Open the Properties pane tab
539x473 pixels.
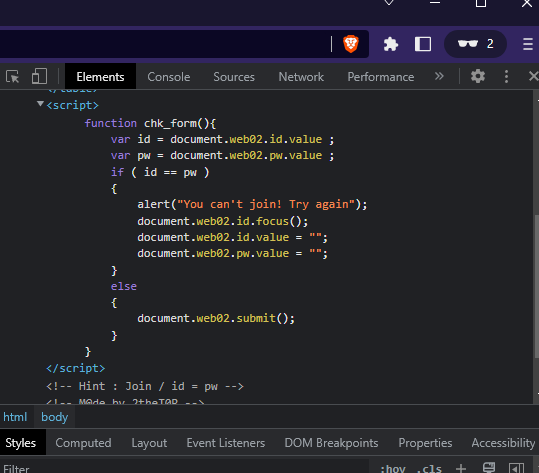pyautogui.click(x=425, y=443)
